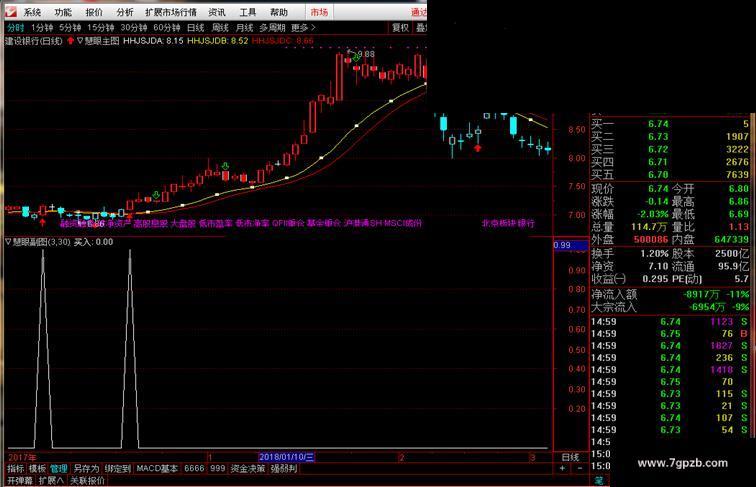Screen dimensions: 756x487
Task: Click the 复权 button
Action: click(x=400, y=28)
